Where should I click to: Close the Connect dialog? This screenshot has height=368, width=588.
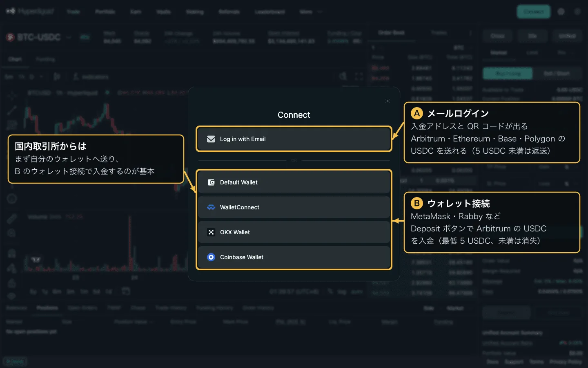(388, 101)
